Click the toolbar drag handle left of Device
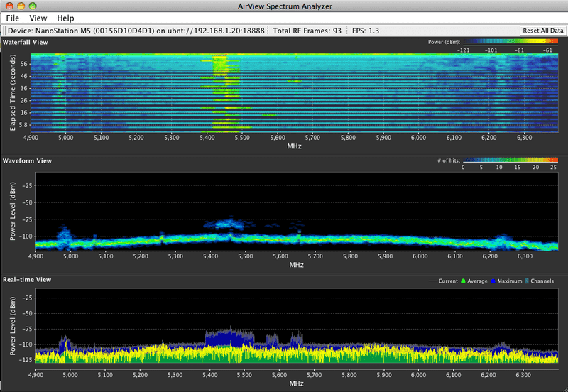568x392 pixels. coord(4,31)
